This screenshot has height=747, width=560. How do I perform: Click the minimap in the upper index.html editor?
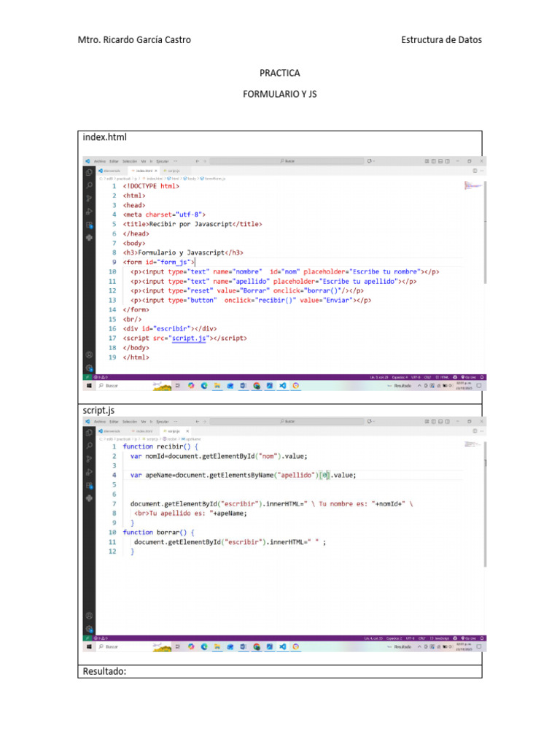(472, 186)
